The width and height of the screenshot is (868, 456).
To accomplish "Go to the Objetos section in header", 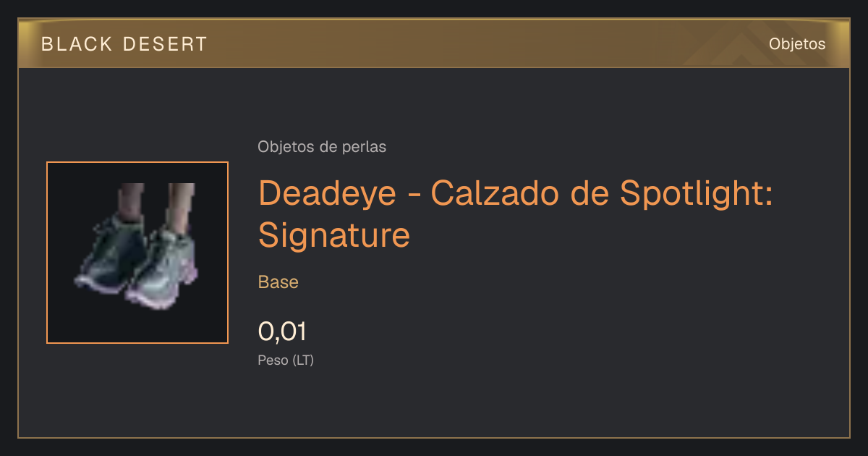I will click(797, 44).
